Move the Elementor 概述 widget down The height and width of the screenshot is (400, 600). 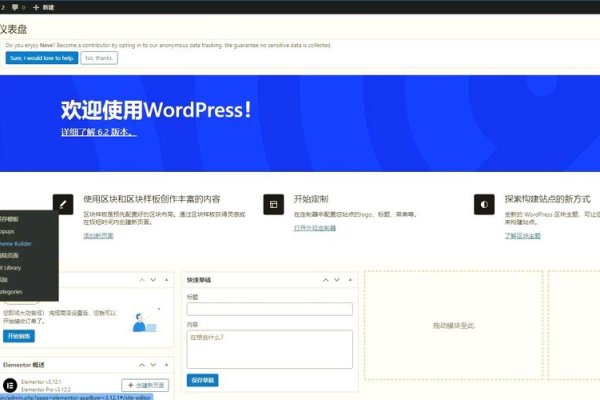tap(153, 365)
